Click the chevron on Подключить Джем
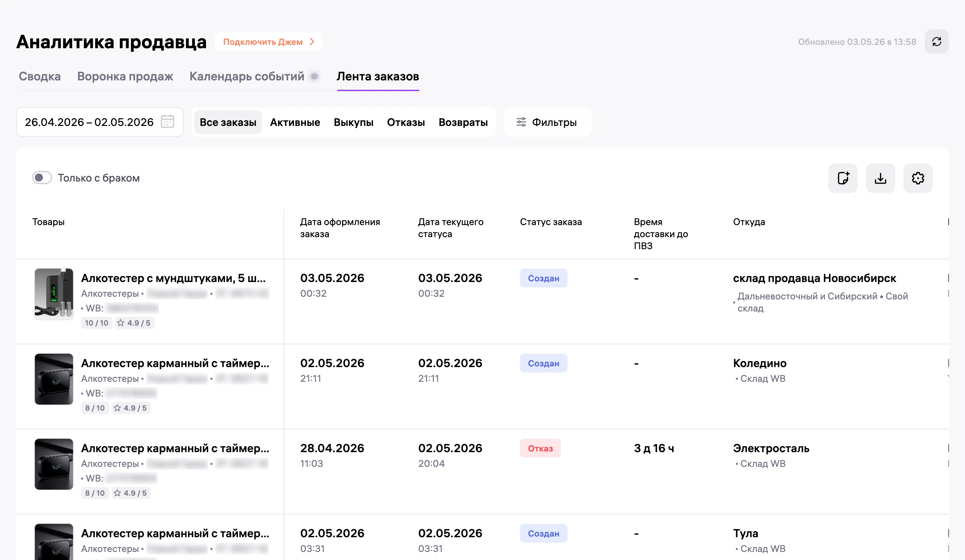 click(x=312, y=41)
